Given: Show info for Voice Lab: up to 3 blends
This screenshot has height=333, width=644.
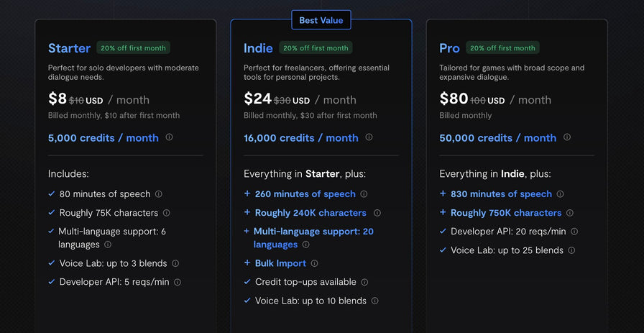Looking at the screenshot, I should coord(175,263).
